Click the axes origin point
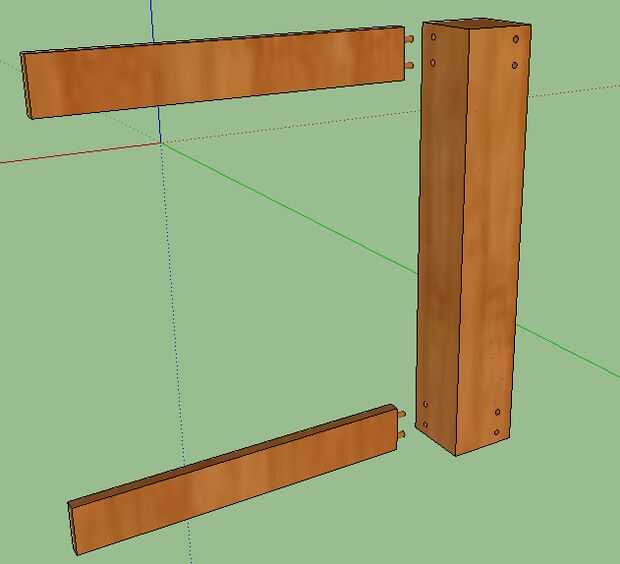The height and width of the screenshot is (564, 620). click(x=161, y=144)
